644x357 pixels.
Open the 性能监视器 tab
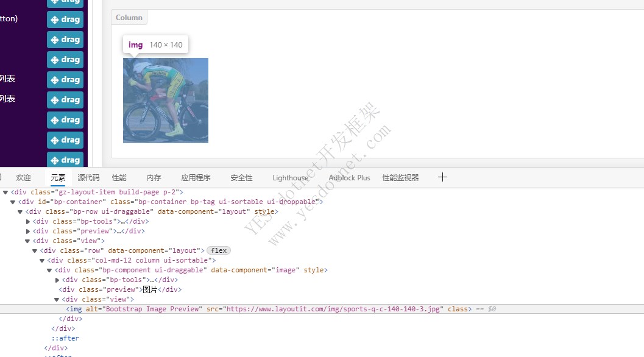(400, 177)
